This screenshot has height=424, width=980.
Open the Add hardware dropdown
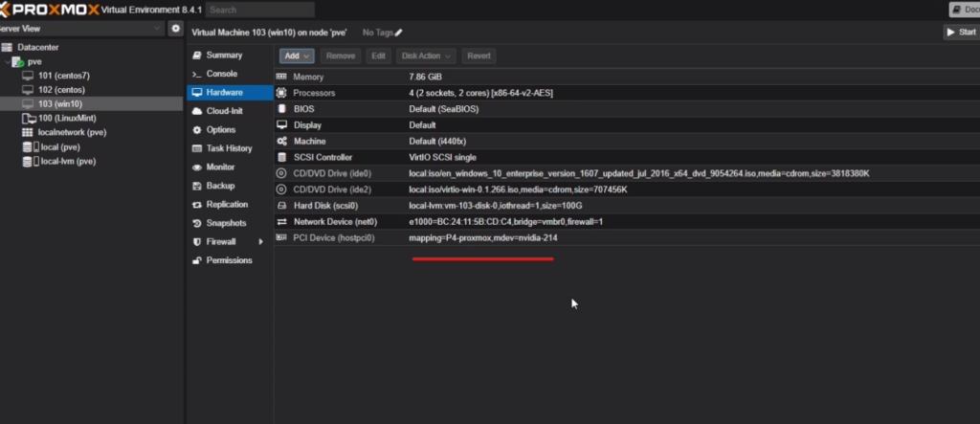point(297,56)
